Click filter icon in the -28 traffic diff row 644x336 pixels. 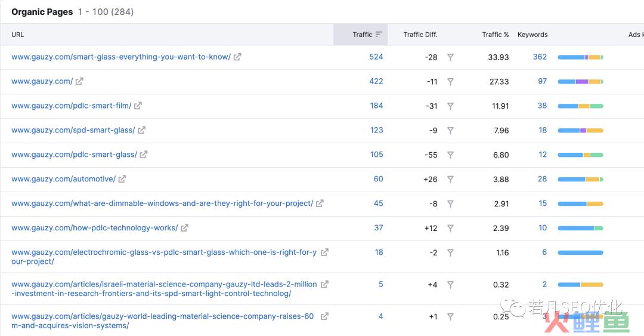click(451, 57)
